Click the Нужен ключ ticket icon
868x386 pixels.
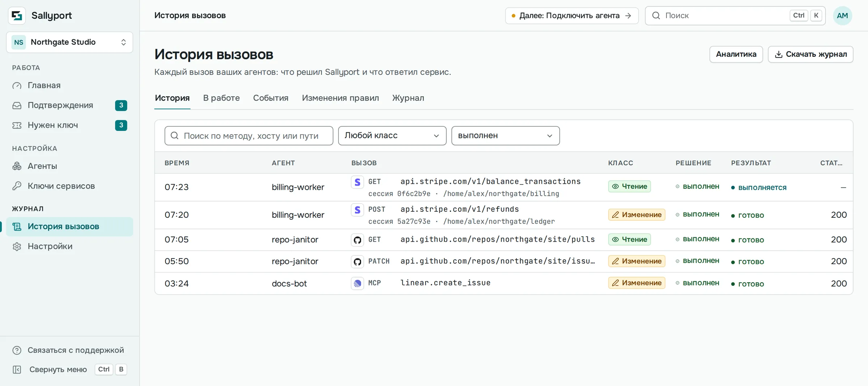(17, 126)
